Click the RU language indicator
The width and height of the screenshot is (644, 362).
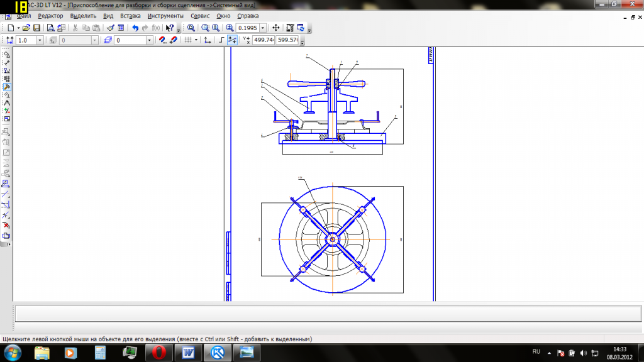tap(536, 352)
